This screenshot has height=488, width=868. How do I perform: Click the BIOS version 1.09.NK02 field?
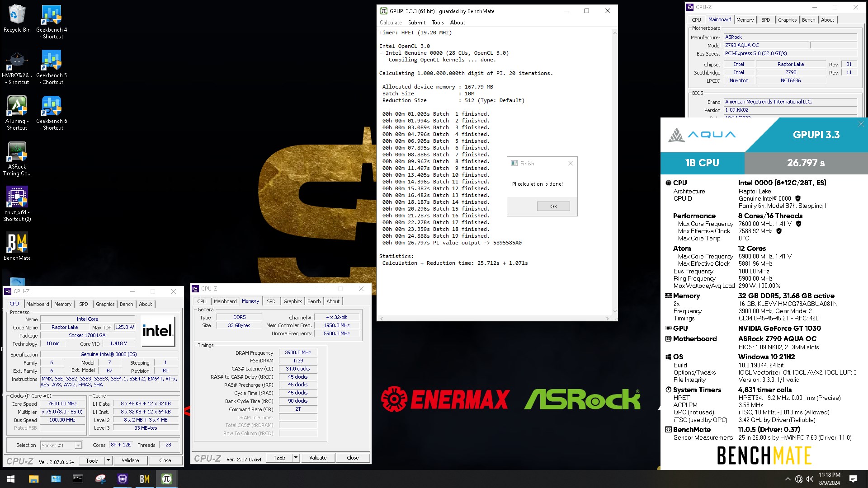point(790,110)
